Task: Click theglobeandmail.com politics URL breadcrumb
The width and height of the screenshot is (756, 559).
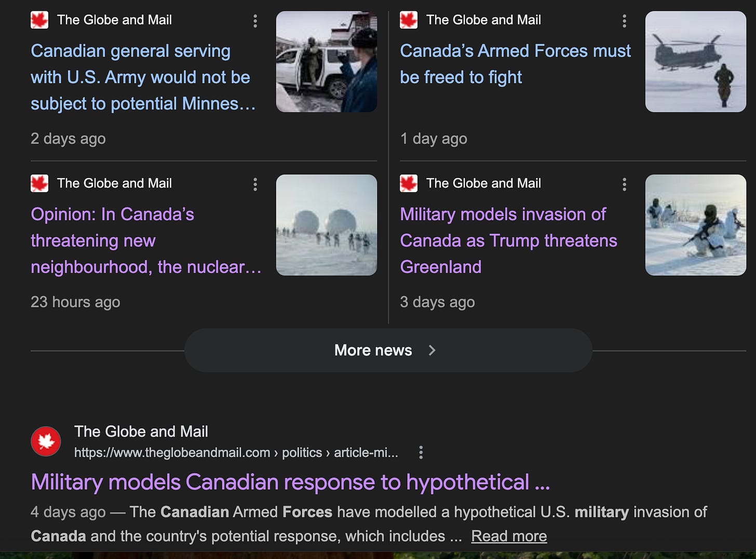Action: coord(236,452)
